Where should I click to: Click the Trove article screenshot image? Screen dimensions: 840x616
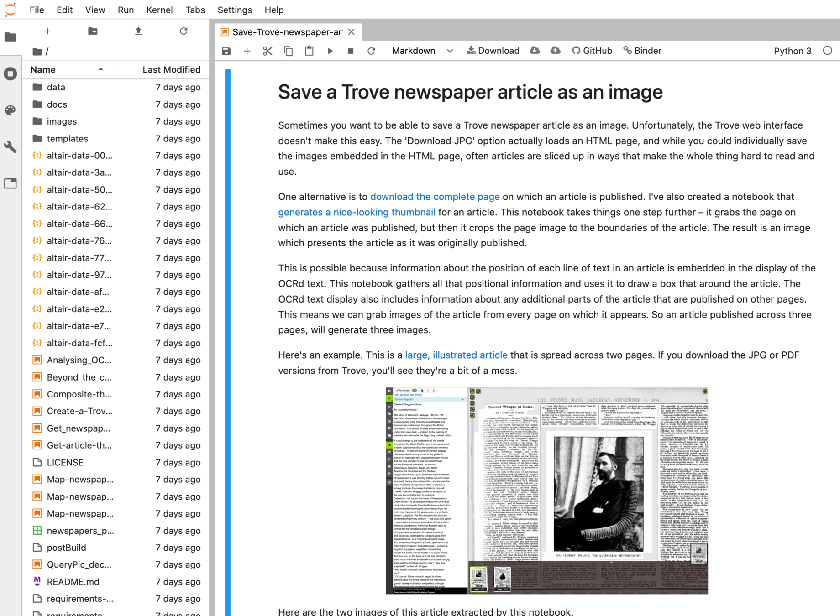[547, 491]
